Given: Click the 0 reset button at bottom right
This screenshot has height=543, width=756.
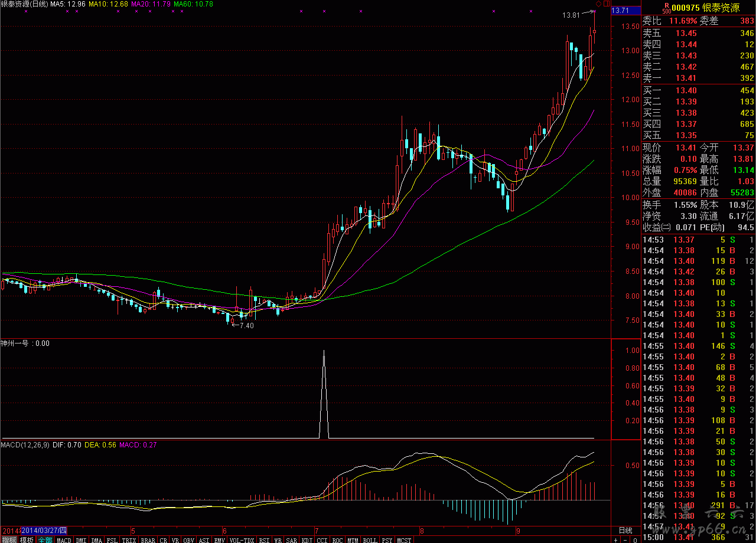Looking at the screenshot, I should pyautogui.click(x=634, y=539).
